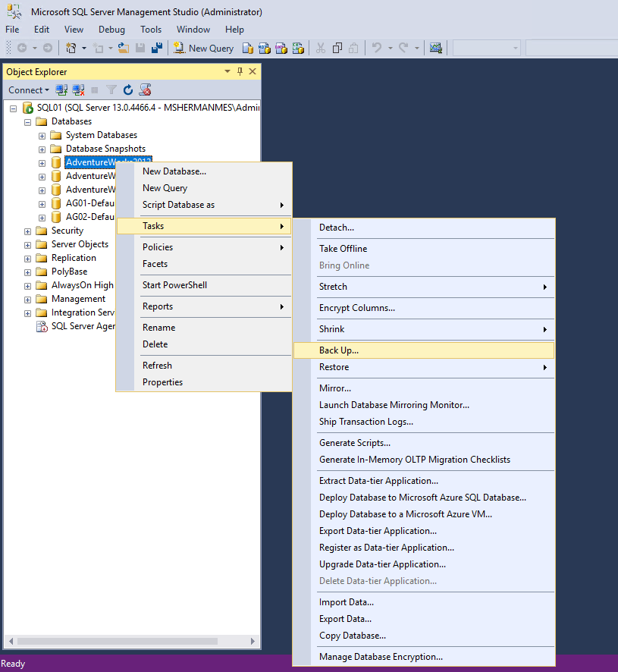Screen dimensions: 618x672
Task: Expand the System Databases node
Action: click(x=42, y=134)
